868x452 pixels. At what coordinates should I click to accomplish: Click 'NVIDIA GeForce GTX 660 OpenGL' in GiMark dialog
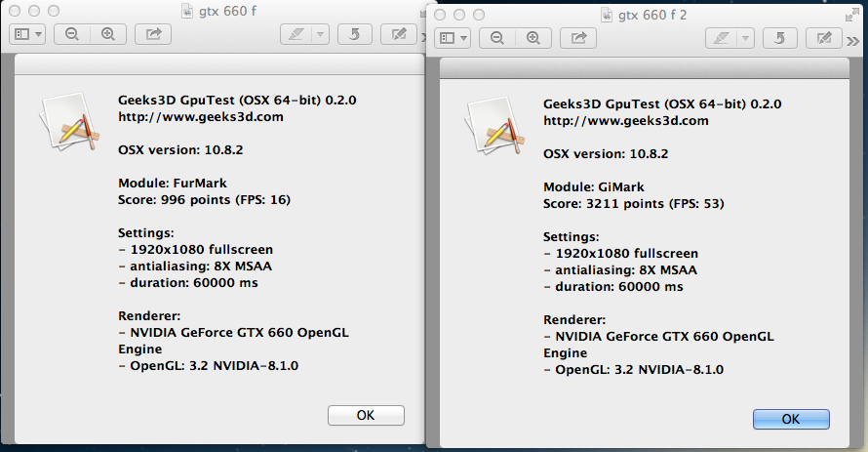point(665,337)
